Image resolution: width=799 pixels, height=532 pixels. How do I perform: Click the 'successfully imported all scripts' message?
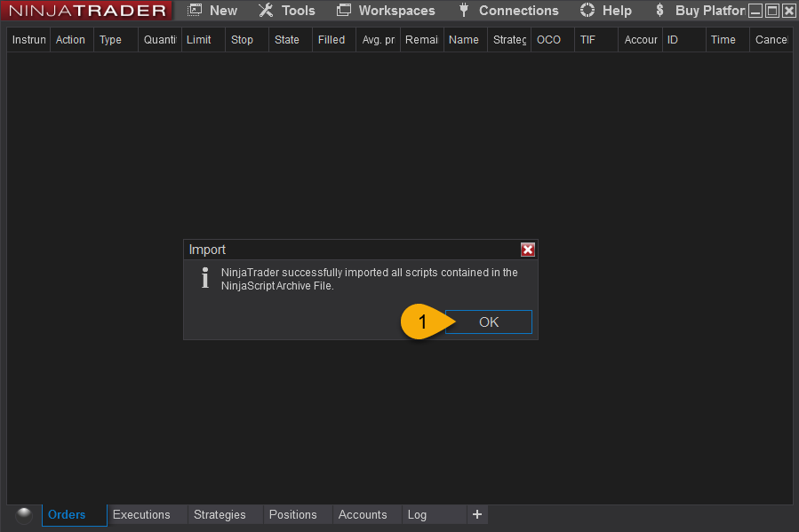pyautogui.click(x=370, y=279)
